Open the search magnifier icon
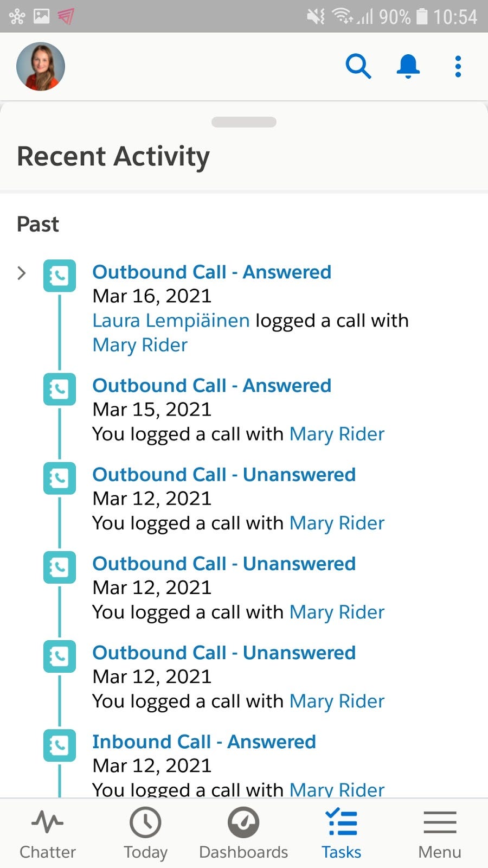The width and height of the screenshot is (488, 868). click(358, 67)
